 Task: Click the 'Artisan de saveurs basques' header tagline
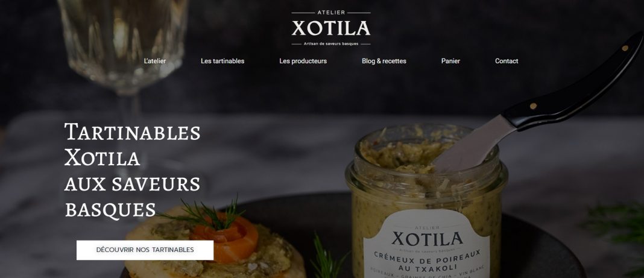click(x=331, y=43)
